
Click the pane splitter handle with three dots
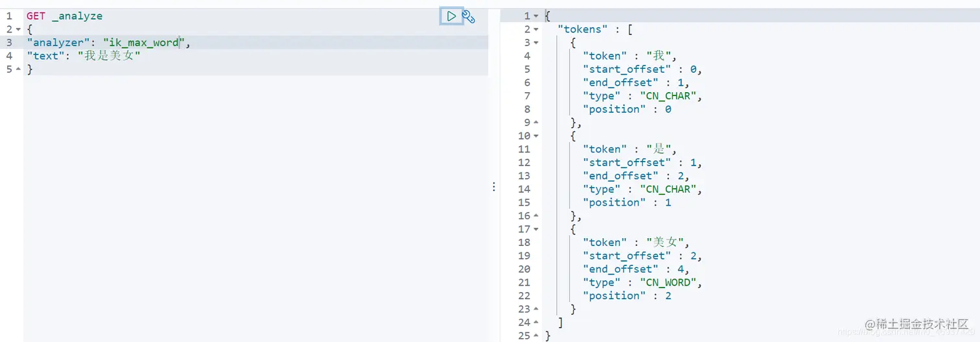[494, 186]
